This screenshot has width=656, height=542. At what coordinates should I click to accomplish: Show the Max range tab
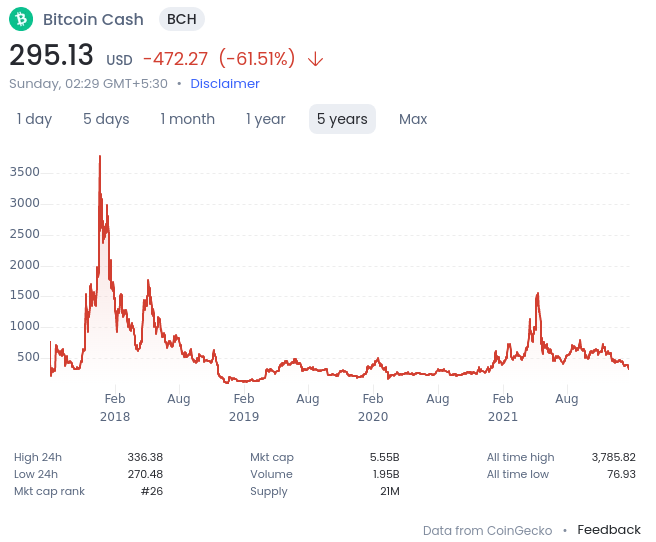click(413, 119)
